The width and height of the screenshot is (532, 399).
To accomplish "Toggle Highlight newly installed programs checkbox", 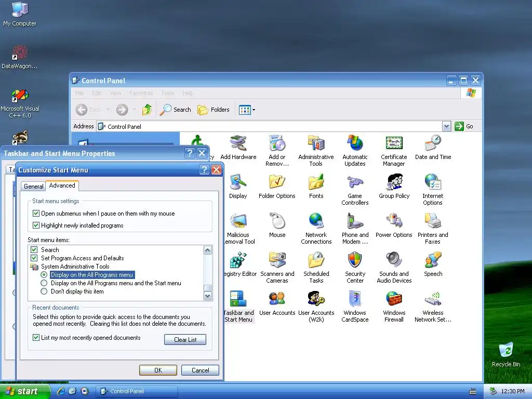I will (36, 225).
